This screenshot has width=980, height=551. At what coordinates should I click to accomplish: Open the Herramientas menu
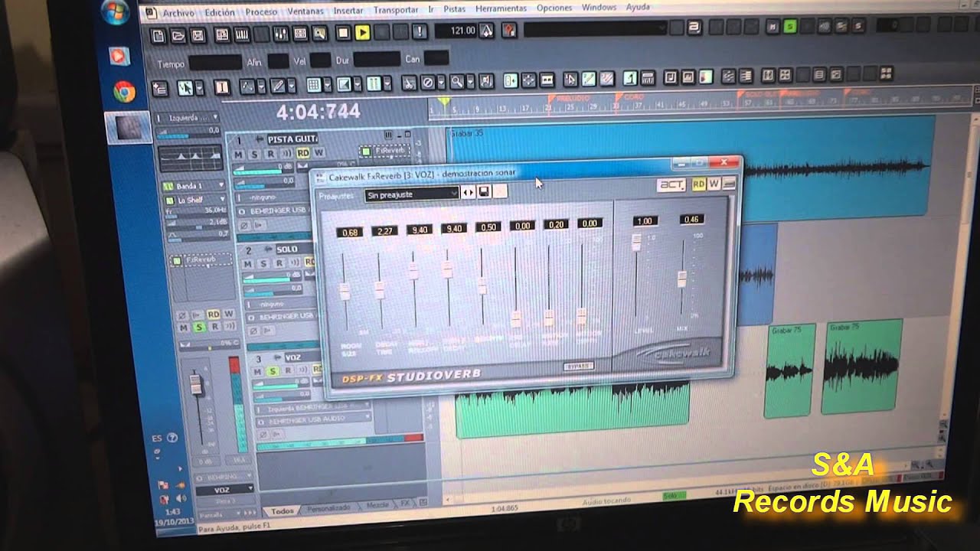tap(501, 8)
